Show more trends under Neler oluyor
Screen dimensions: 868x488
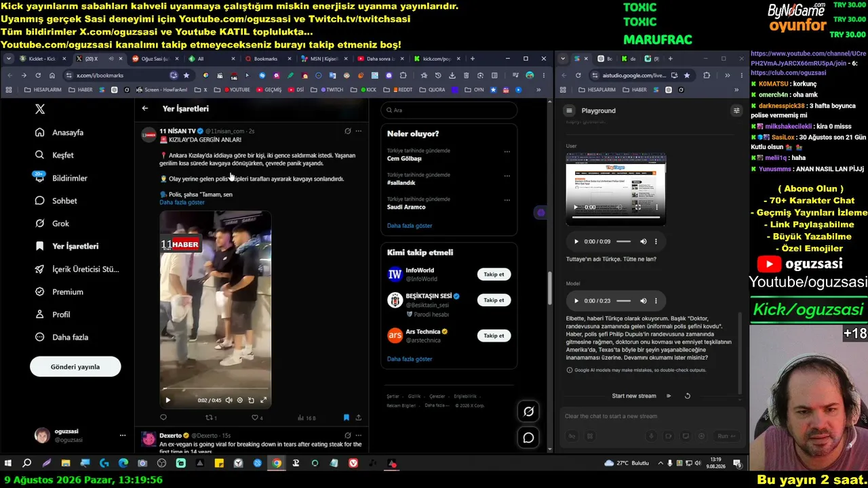click(x=410, y=226)
